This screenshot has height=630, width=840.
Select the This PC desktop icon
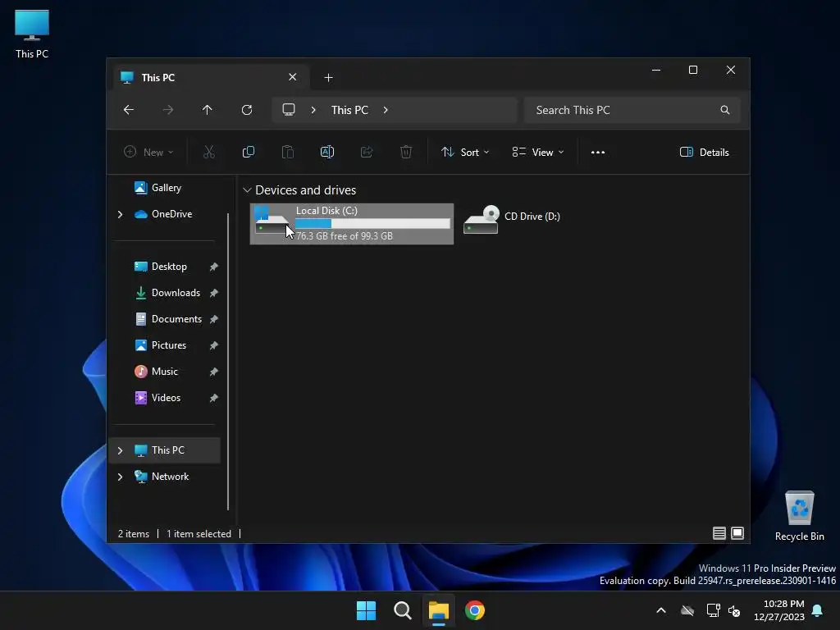point(32,34)
